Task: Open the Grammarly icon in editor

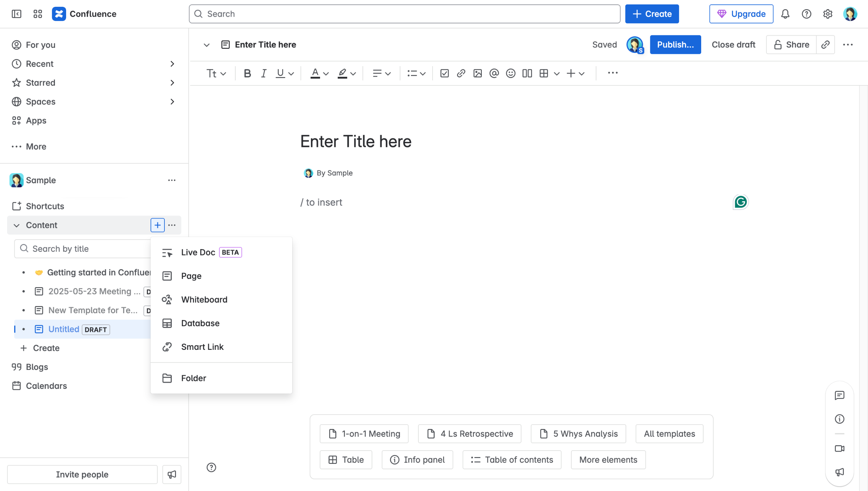Action: click(x=741, y=202)
